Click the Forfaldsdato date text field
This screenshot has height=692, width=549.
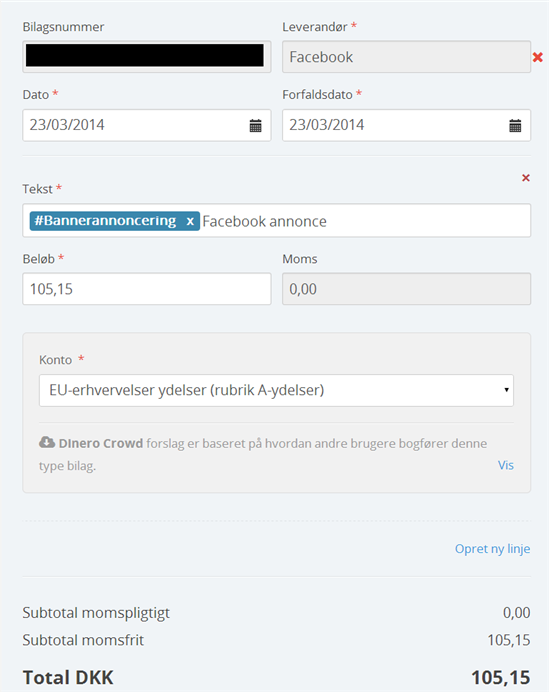pos(406,125)
